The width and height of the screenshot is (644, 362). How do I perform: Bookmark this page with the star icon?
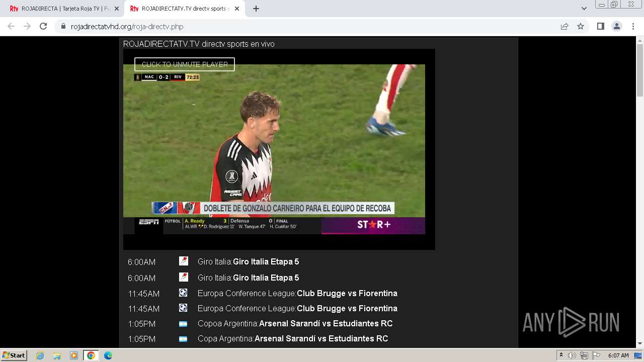tap(581, 26)
